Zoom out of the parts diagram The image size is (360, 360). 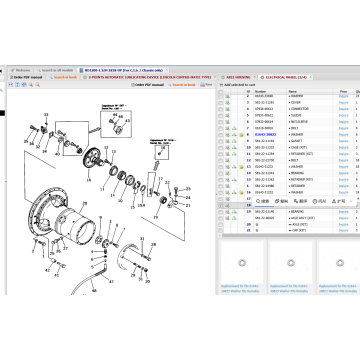37,85
